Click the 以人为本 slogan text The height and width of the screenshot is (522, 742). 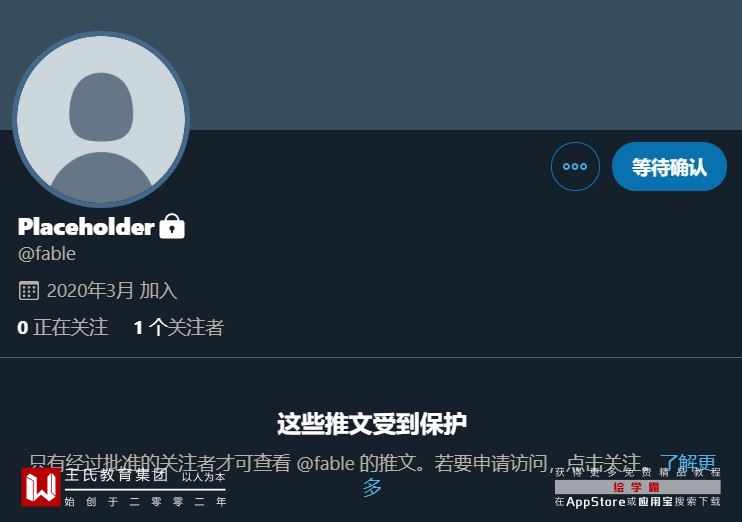pos(203,477)
